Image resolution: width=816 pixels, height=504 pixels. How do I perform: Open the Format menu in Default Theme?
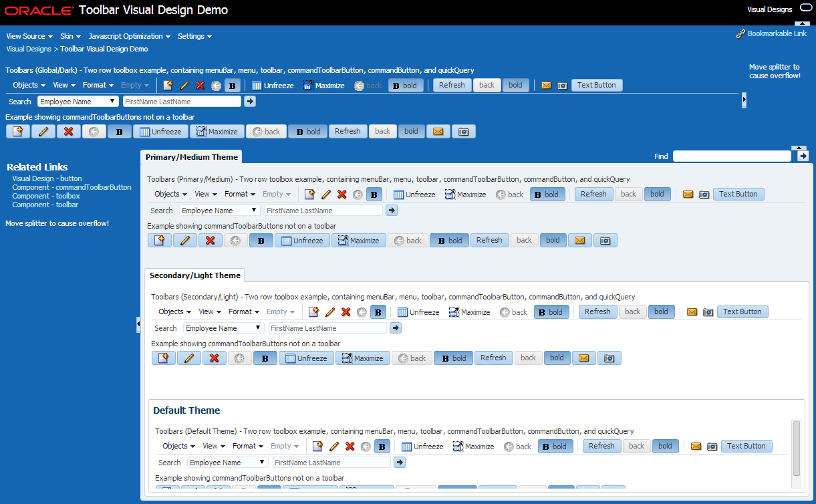[248, 447]
